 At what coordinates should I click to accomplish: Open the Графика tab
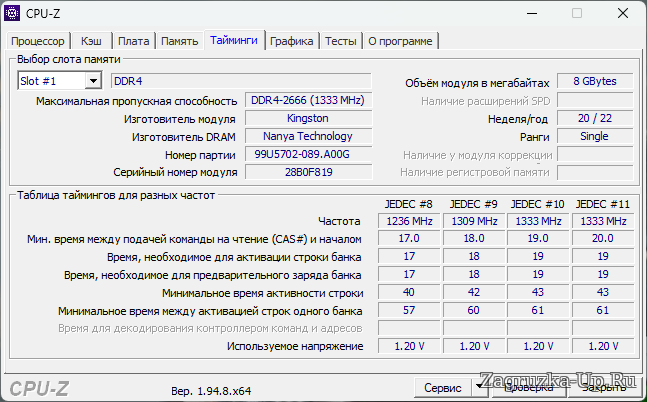pos(292,41)
